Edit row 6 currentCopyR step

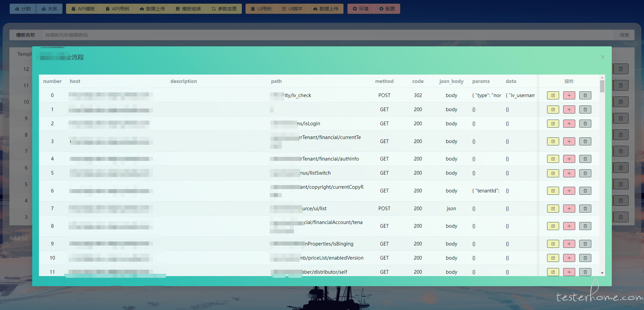click(553, 191)
